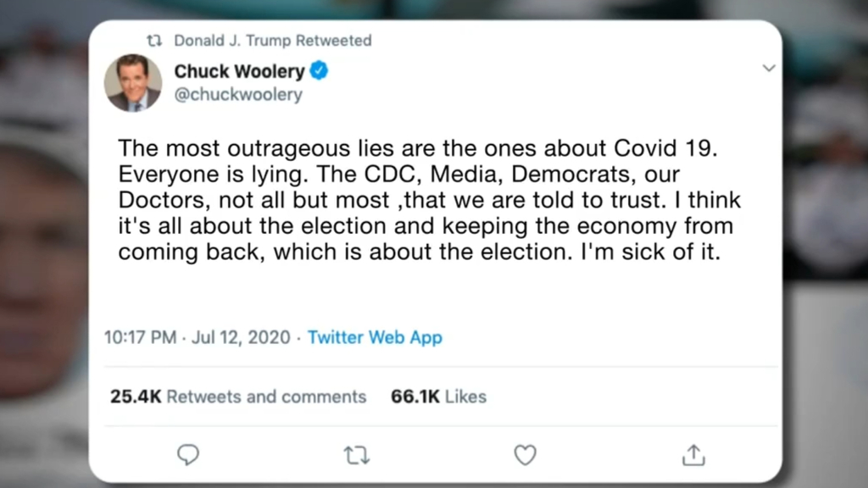Click the small retweet icon beside Donald J. Trump Retweeted

[x=154, y=41]
